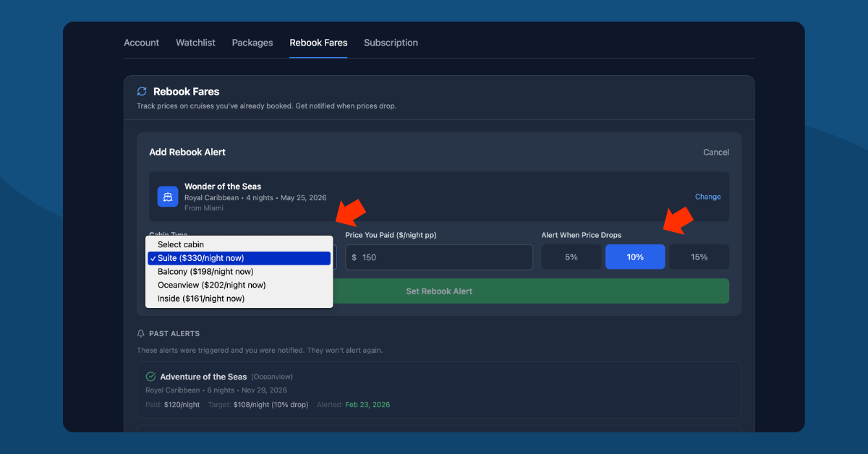
Task: Select the 5% price drop option
Action: point(571,257)
